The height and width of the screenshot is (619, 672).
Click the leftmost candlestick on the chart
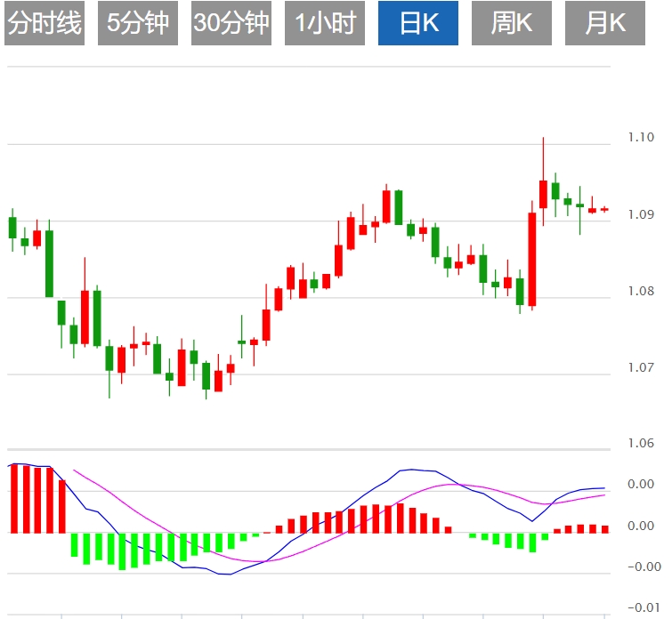(x=12, y=227)
